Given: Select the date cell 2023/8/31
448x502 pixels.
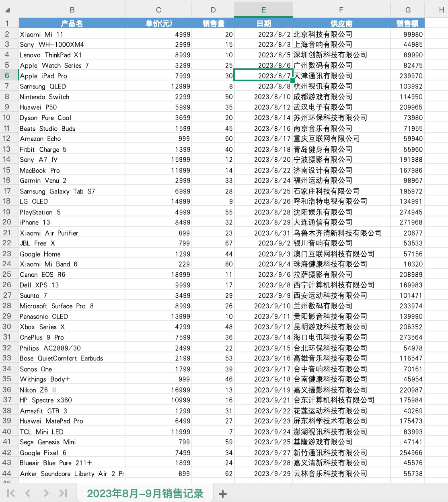Looking at the screenshot, I should (263, 233).
